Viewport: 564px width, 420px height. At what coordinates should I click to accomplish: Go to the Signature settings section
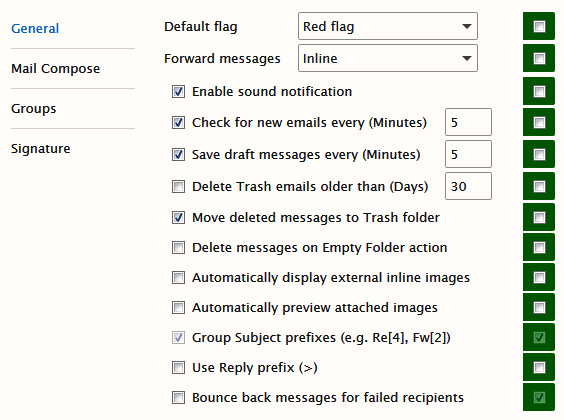[x=41, y=148]
